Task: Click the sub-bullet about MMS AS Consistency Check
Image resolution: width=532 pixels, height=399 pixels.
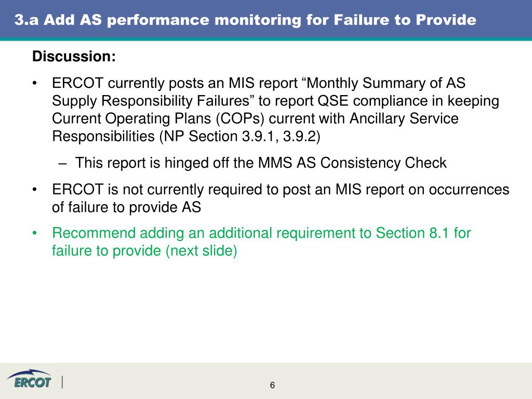Action: (x=261, y=163)
